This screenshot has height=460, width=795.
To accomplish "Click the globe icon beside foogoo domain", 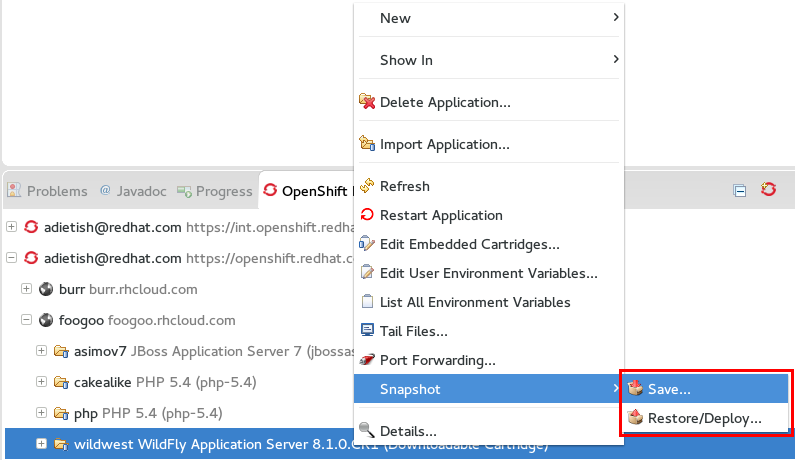I will (x=46, y=320).
